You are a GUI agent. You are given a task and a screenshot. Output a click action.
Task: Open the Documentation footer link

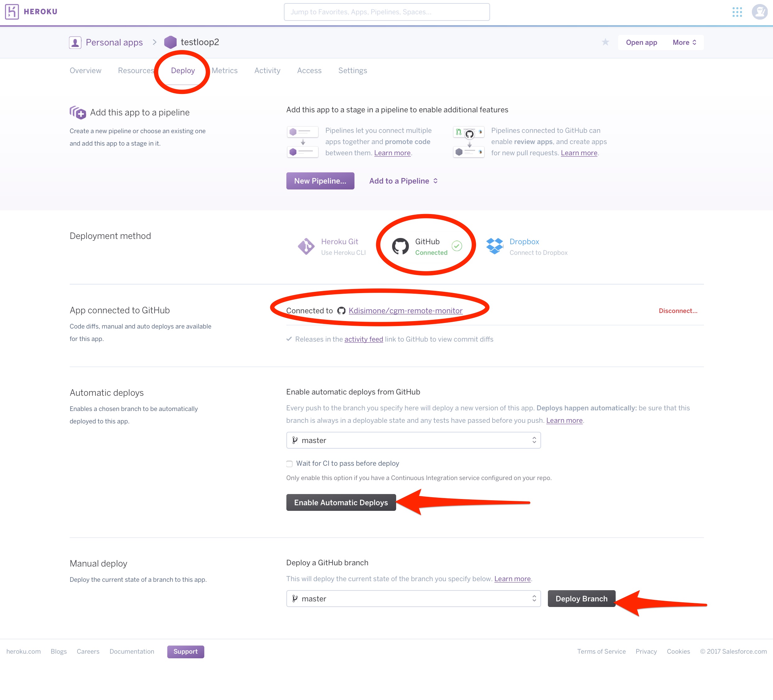pyautogui.click(x=132, y=652)
